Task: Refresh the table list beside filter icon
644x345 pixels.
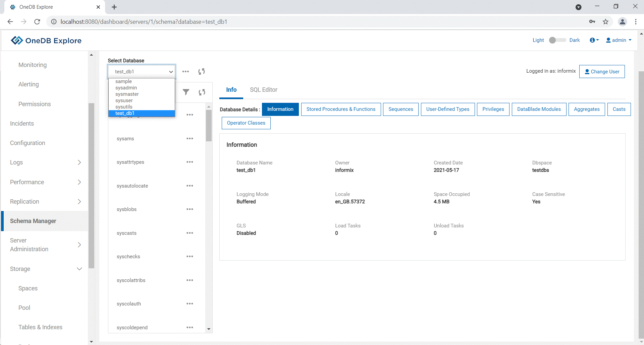Action: pyautogui.click(x=202, y=92)
